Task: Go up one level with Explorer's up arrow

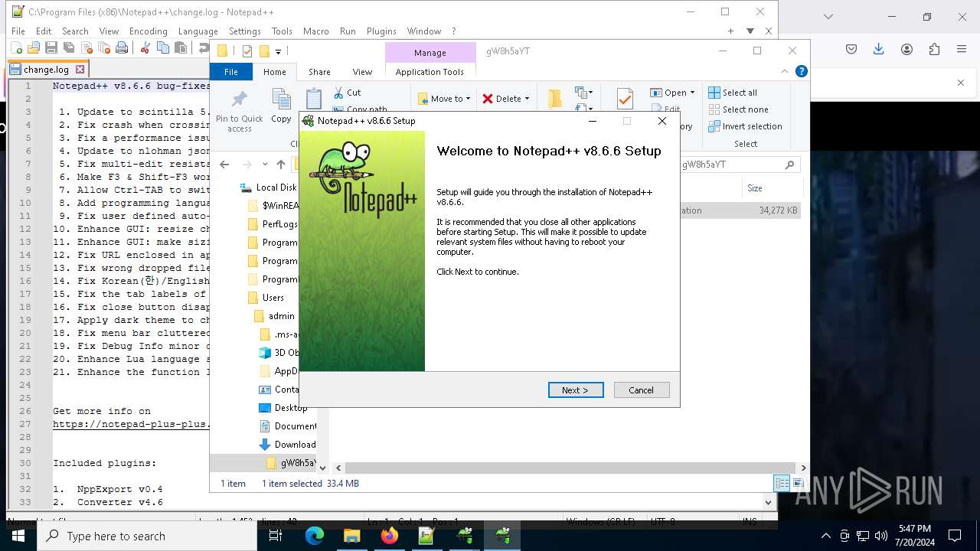Action: point(281,165)
